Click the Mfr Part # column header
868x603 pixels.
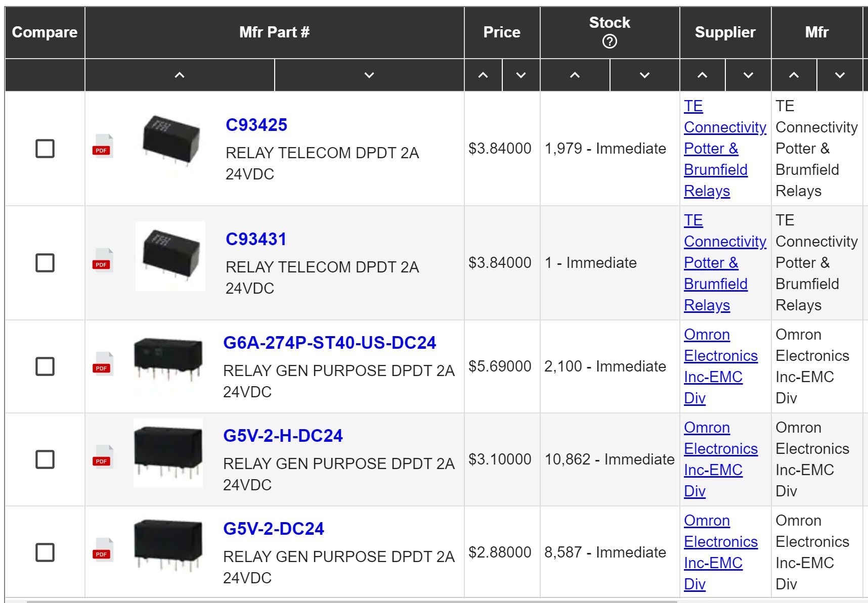275,32
